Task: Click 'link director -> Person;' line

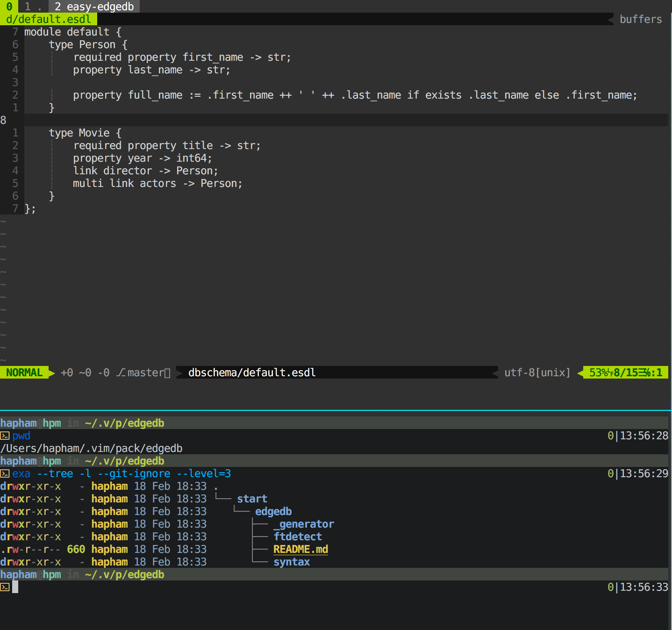Action: (145, 171)
